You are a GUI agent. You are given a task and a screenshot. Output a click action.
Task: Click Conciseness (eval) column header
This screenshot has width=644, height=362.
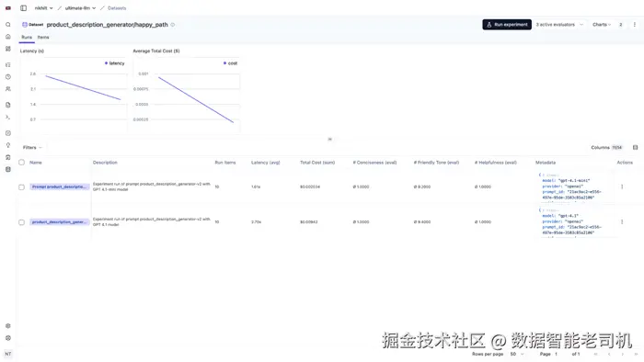[374, 163]
